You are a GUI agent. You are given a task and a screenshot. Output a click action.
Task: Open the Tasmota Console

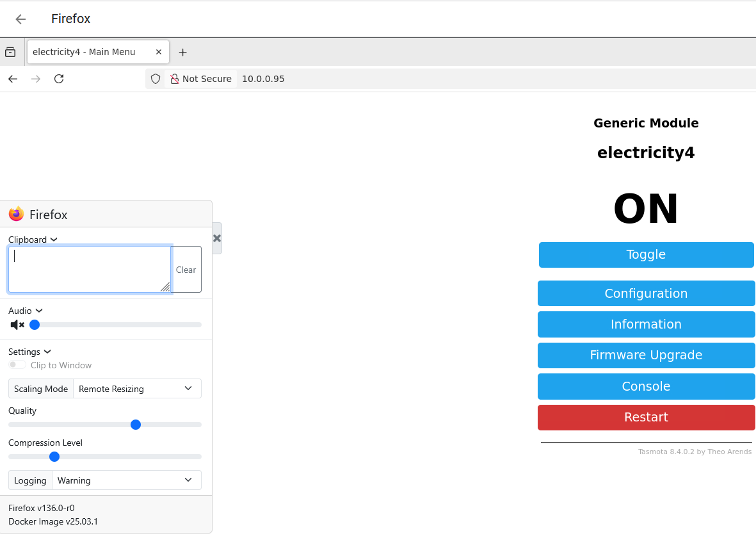(646, 386)
